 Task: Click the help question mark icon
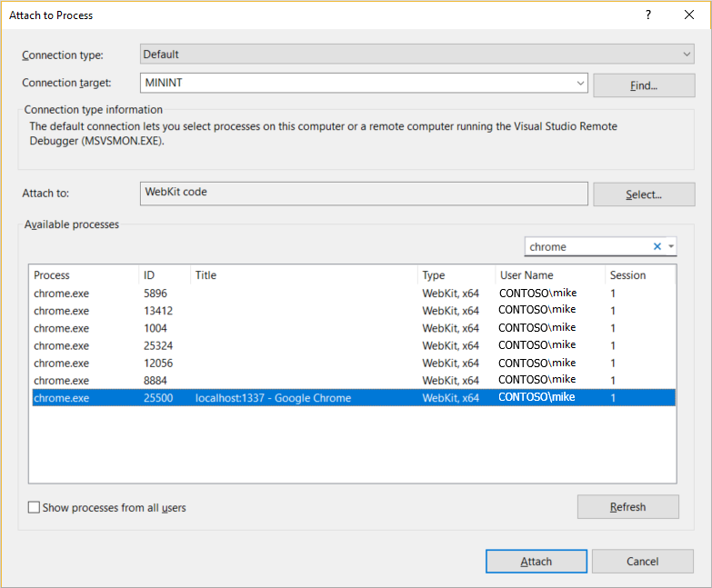(x=648, y=15)
